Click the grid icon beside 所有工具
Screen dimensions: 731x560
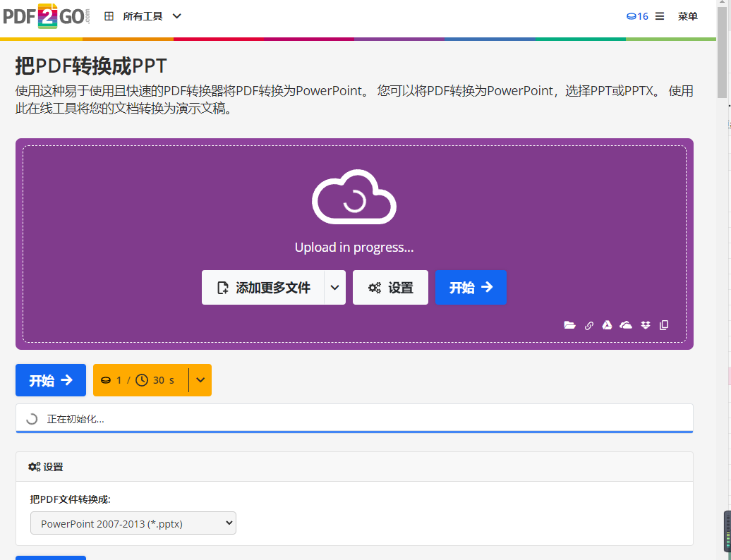[109, 17]
